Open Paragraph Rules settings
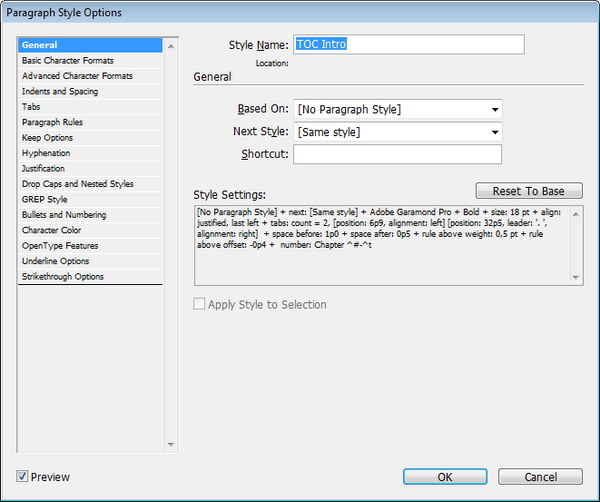 [90, 122]
